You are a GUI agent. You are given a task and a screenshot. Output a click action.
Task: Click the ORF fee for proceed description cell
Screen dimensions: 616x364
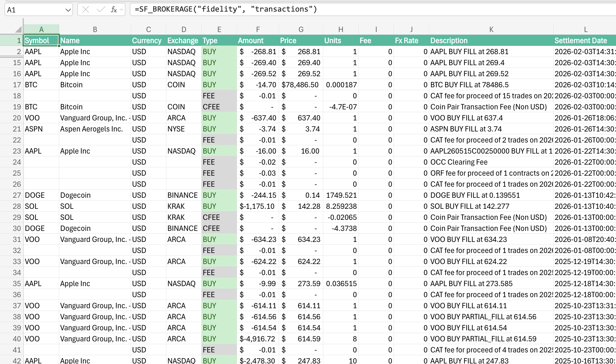coord(491,173)
